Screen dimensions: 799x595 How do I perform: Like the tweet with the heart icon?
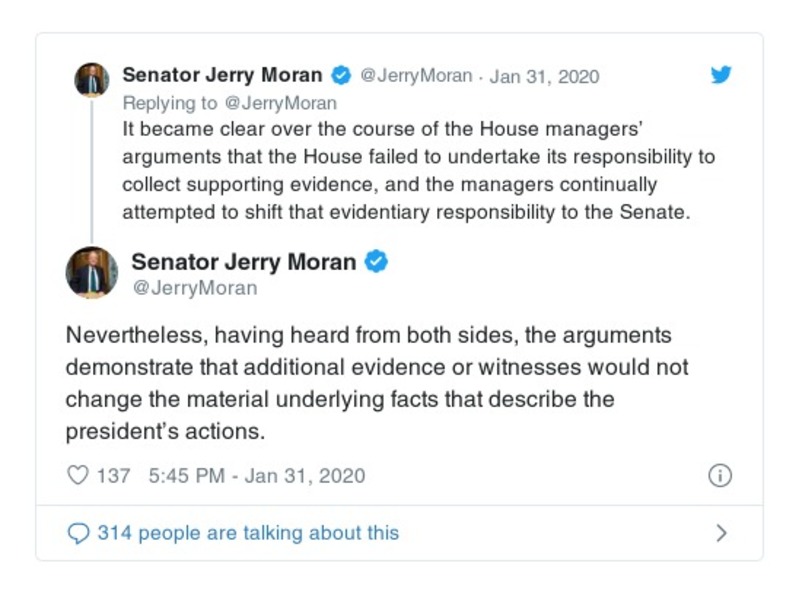point(78,475)
